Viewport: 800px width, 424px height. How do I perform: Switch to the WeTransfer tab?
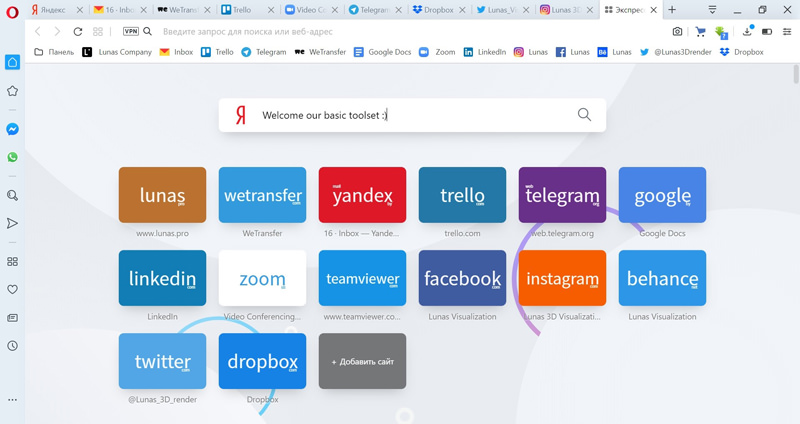click(x=184, y=10)
